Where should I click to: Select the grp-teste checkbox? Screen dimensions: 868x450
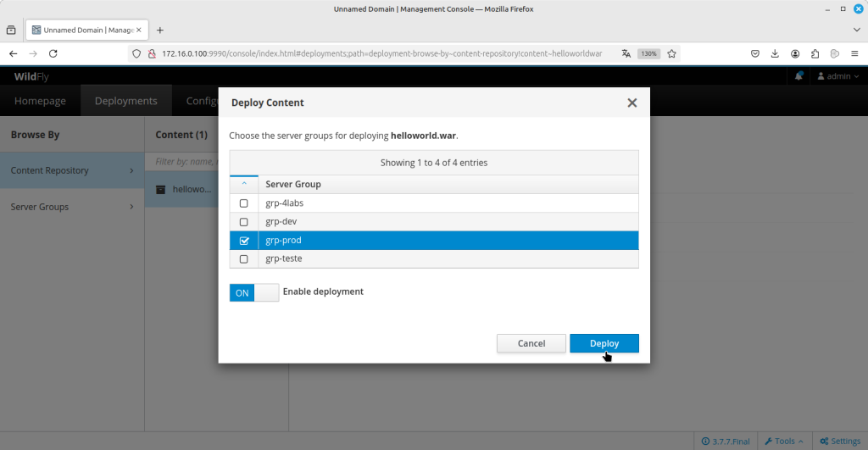pos(244,259)
